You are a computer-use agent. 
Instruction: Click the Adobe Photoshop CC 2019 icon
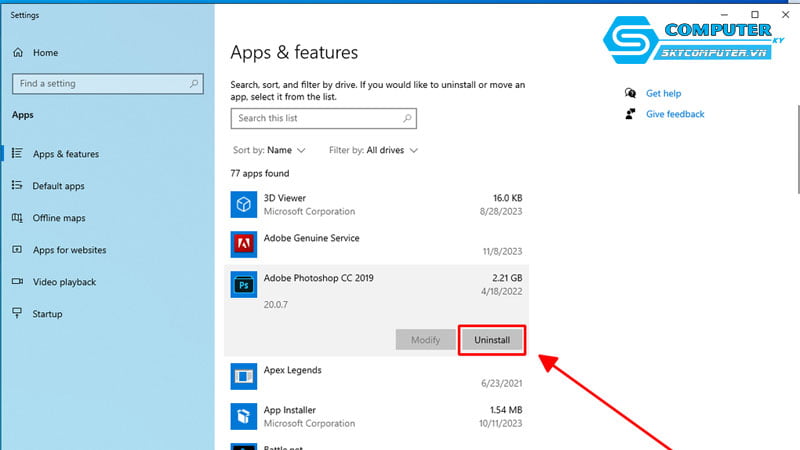[x=243, y=284]
